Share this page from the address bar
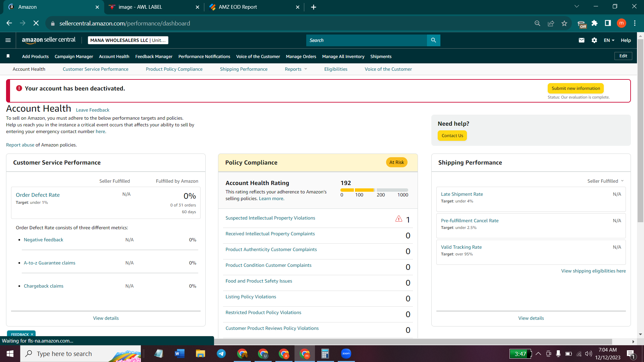 point(551,23)
